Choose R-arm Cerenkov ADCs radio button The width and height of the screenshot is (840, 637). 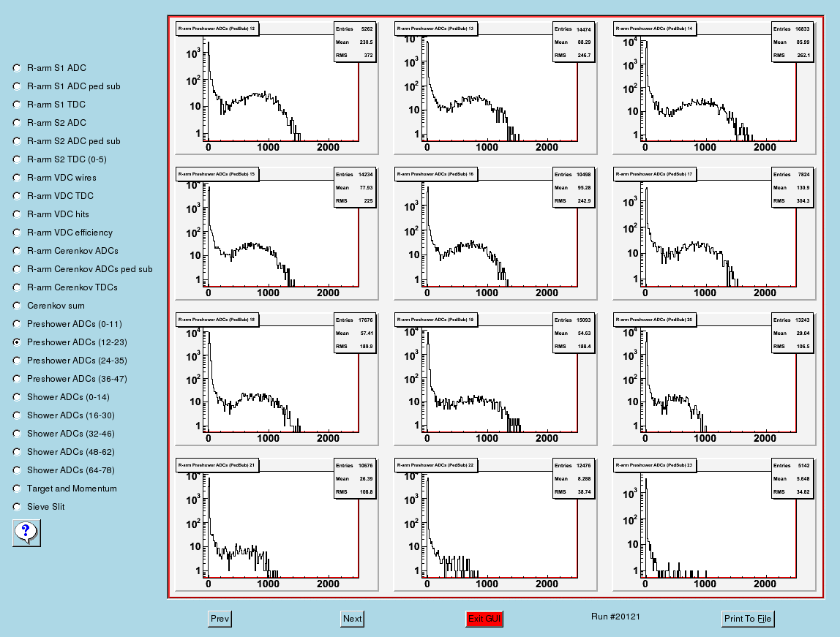point(17,251)
